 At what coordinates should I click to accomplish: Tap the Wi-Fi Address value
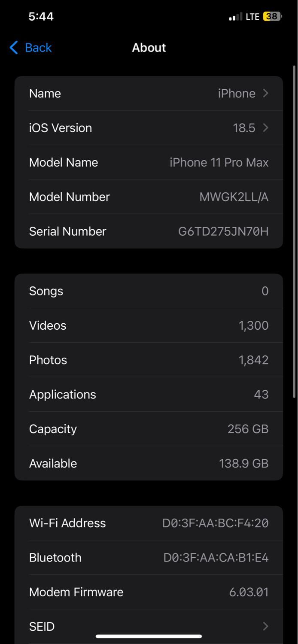[x=215, y=523]
